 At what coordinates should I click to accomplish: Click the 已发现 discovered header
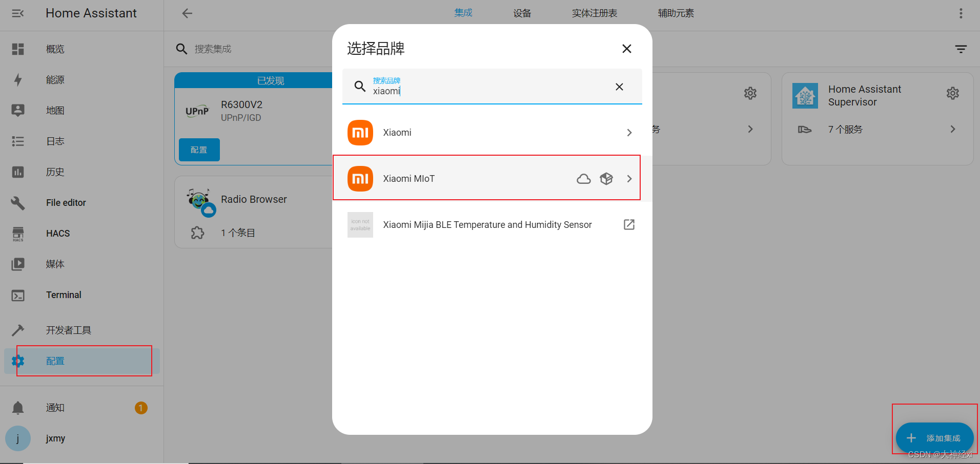(x=271, y=80)
